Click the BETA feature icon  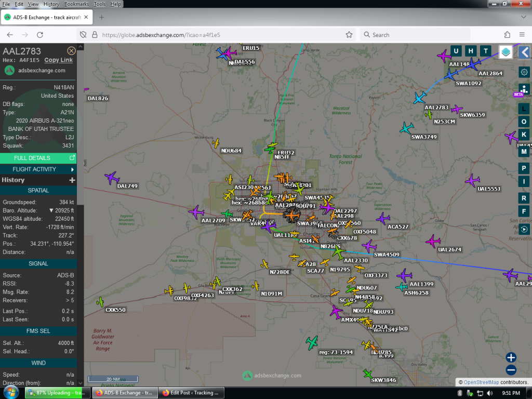[x=524, y=90]
